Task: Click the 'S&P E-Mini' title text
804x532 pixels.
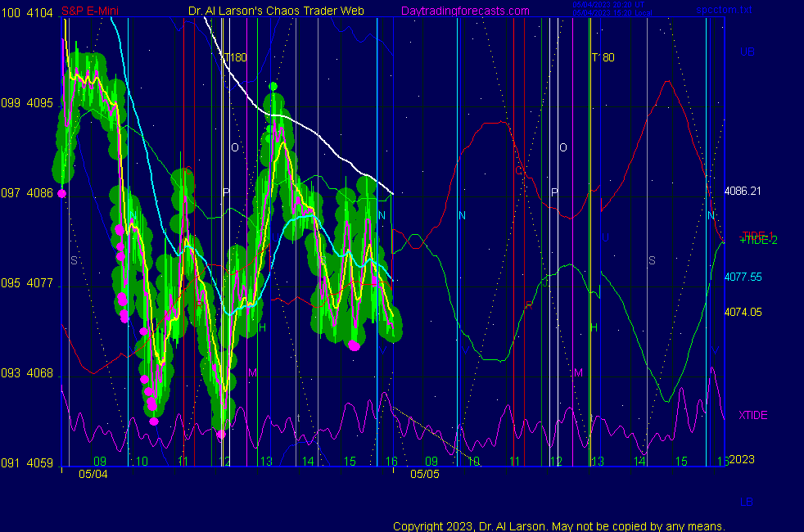Action: (90, 11)
